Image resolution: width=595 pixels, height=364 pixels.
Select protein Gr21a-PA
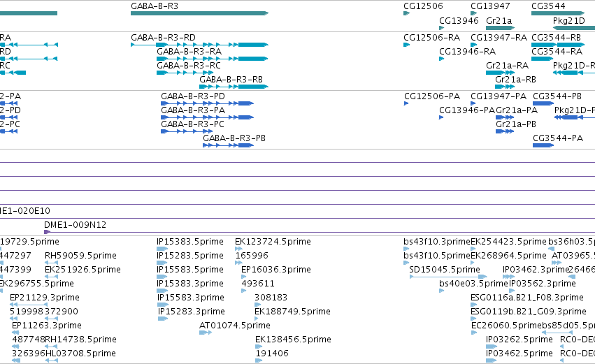tap(517, 110)
